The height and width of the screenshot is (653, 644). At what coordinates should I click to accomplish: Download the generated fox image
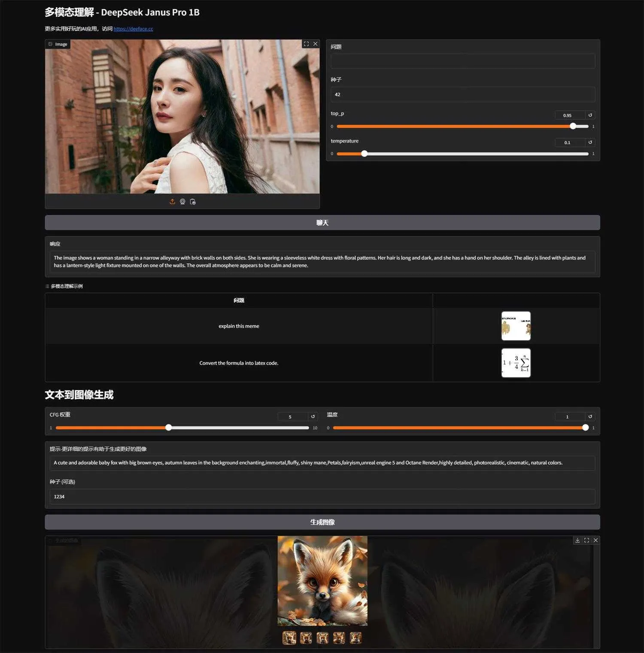pyautogui.click(x=577, y=540)
